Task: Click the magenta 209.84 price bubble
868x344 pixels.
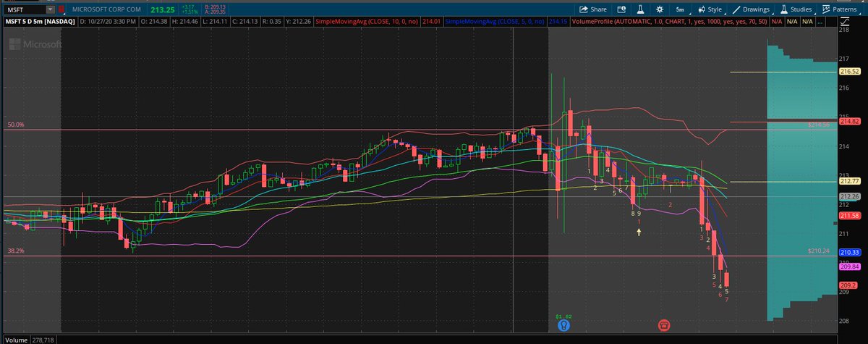Action: [x=849, y=267]
